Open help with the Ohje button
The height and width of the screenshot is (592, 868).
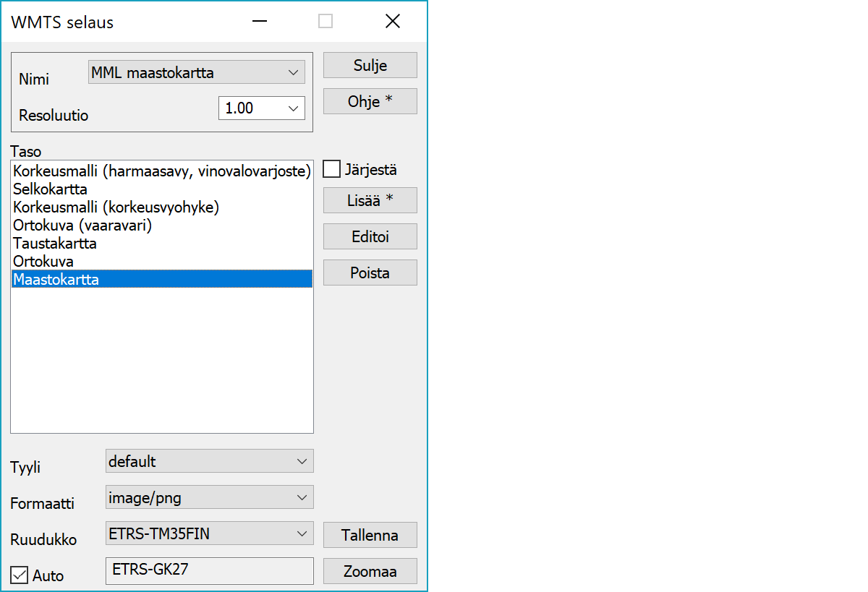point(370,101)
